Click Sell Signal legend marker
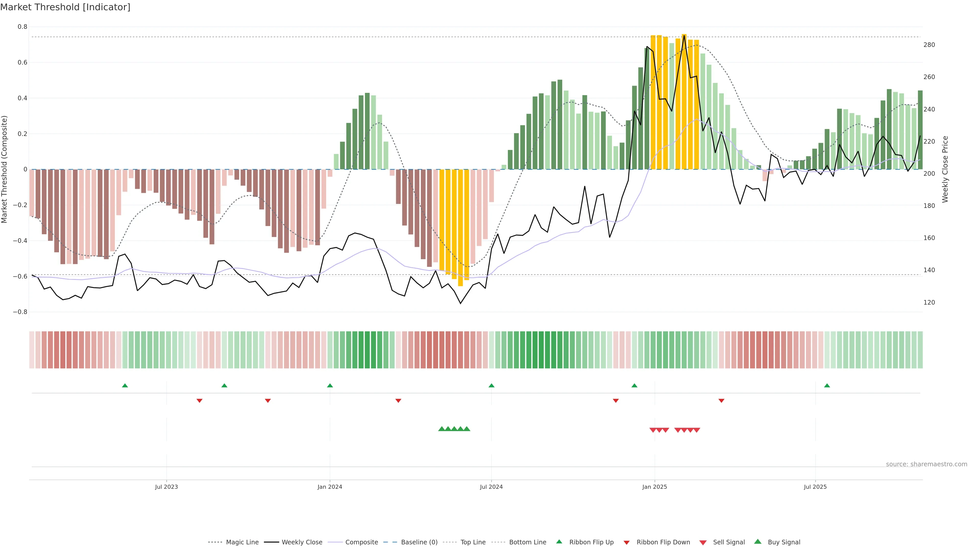The image size is (980, 551). pyautogui.click(x=703, y=543)
